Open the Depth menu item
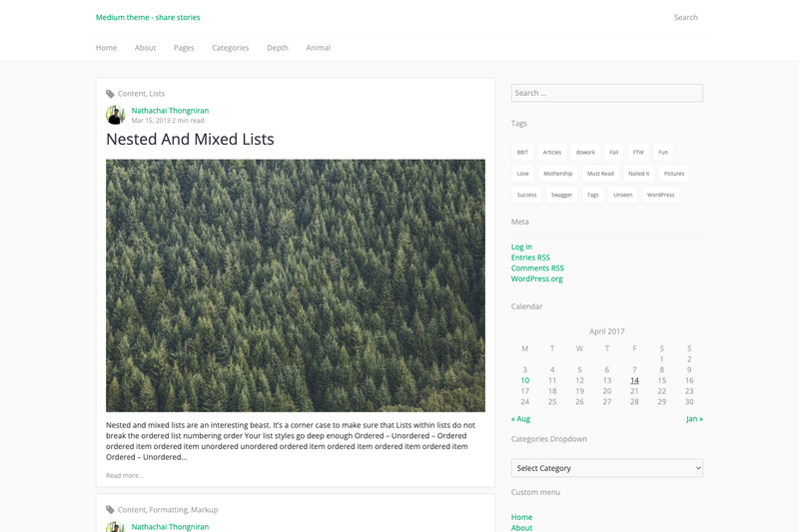The image size is (799, 532). [278, 48]
